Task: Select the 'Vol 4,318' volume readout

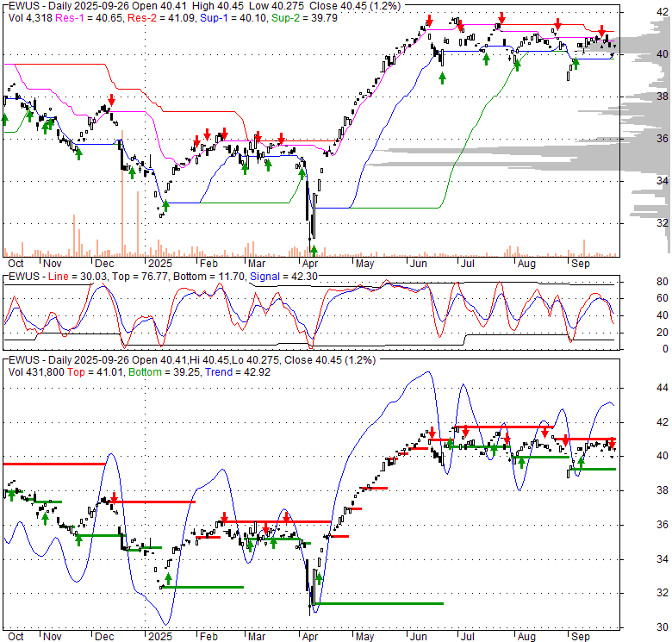Action: 30,18
